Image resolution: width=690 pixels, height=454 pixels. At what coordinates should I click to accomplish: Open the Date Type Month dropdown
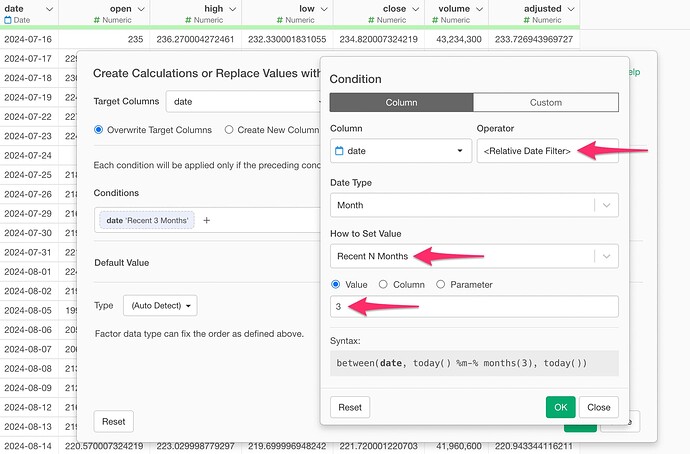point(474,205)
